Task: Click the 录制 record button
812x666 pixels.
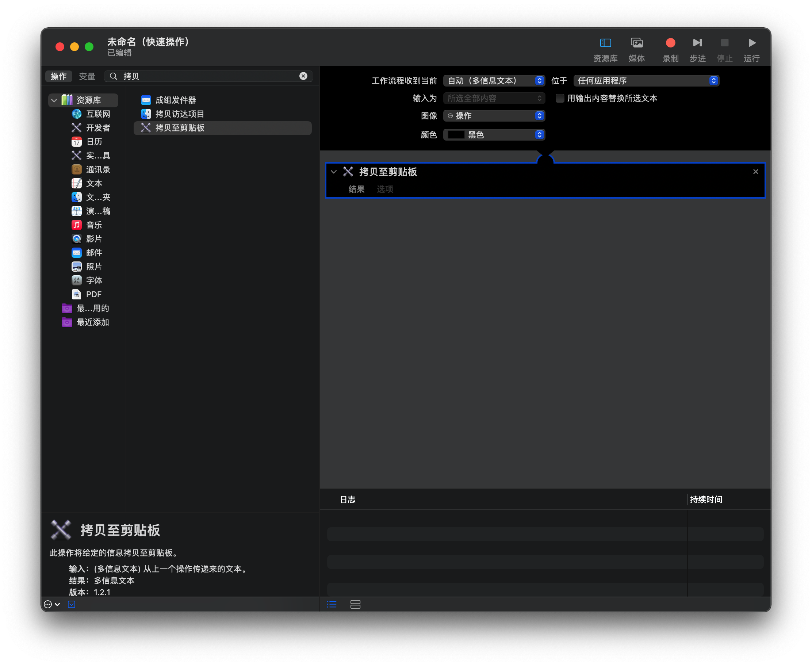Action: coord(670,43)
